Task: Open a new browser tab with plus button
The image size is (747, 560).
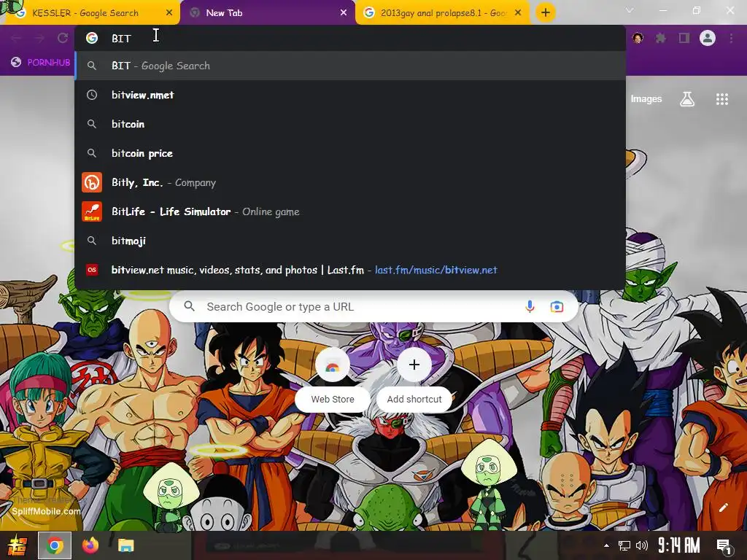Action: 546,12
